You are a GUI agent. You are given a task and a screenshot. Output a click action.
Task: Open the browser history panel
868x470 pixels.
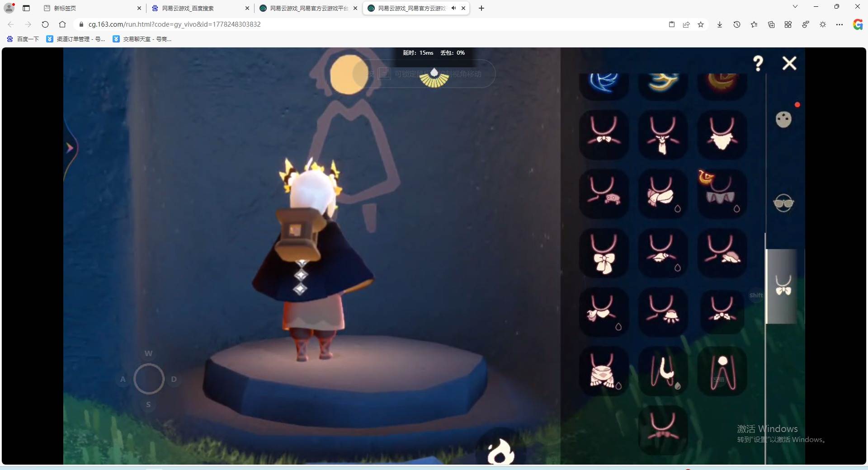[x=737, y=24]
